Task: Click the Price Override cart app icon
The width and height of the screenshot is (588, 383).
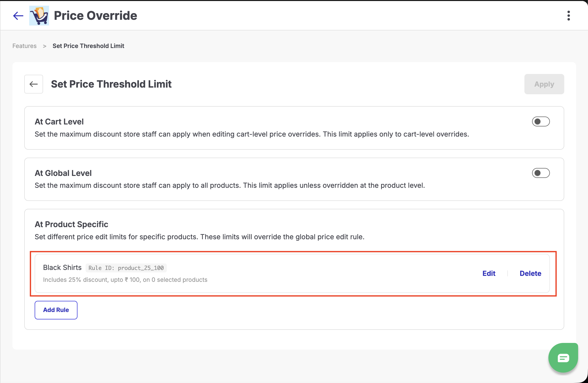Action: point(39,16)
